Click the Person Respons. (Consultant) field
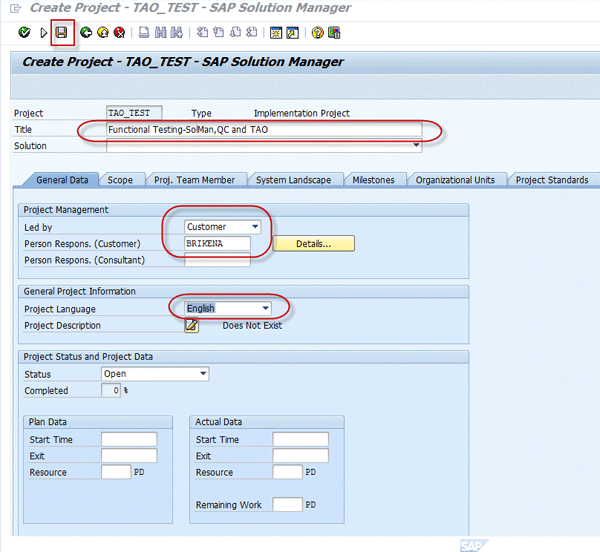The height and width of the screenshot is (552, 600). tap(217, 260)
